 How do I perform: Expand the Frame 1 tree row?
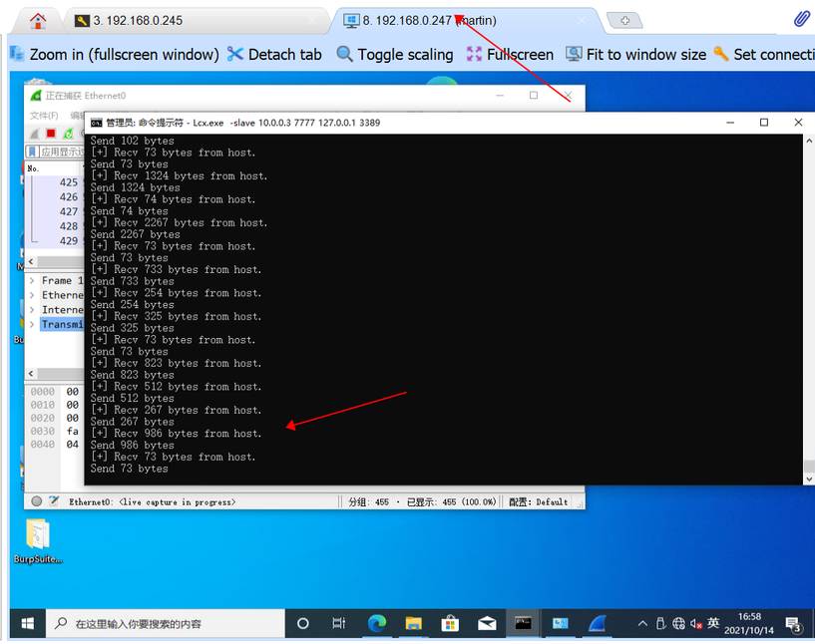pos(33,281)
